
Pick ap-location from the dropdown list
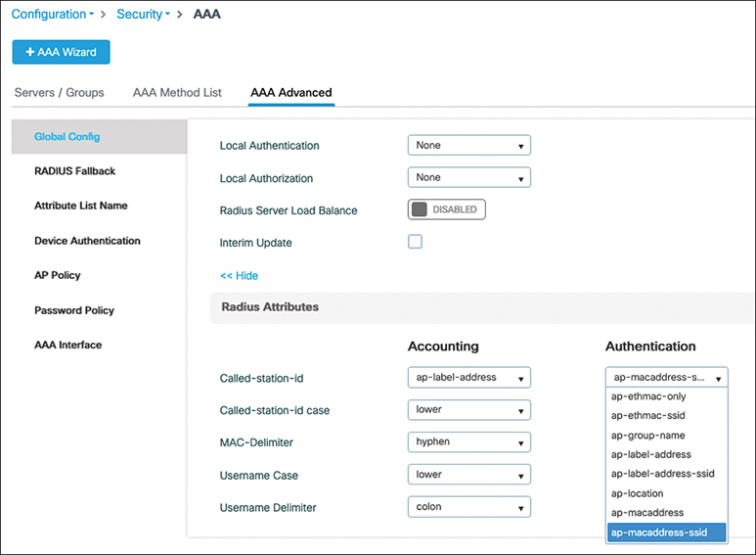(x=637, y=493)
